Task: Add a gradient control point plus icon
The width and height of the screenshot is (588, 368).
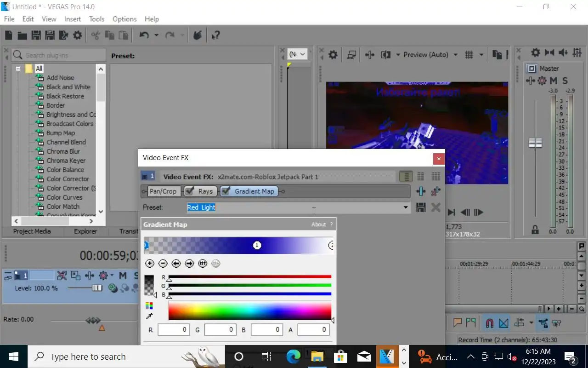Action: click(x=149, y=264)
